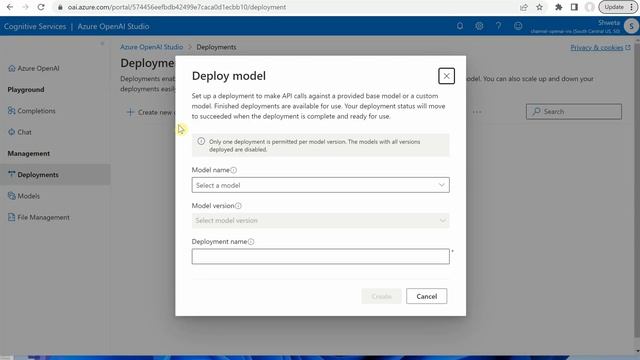Screen dimensions: 640x360
Task: Open the user account avatar
Action: pyautogui.click(x=631, y=26)
